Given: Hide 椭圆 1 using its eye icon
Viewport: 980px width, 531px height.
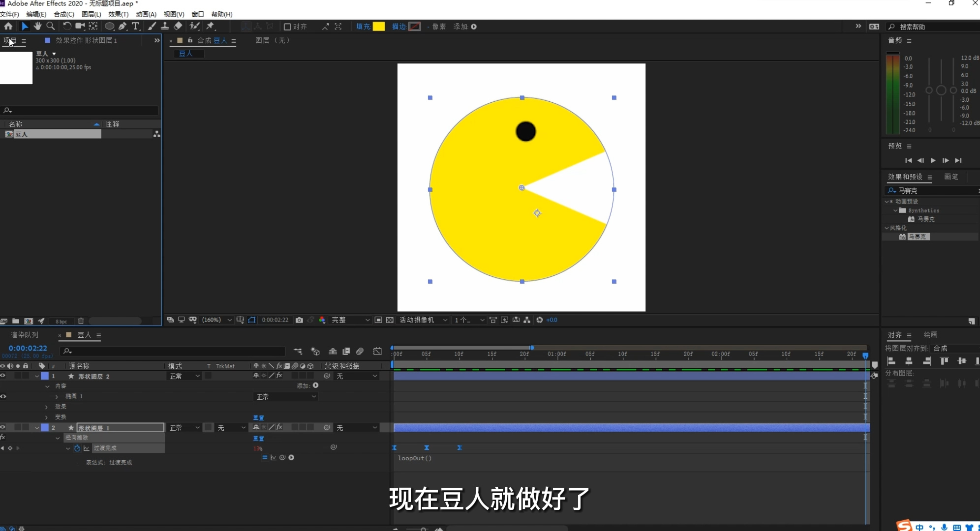Looking at the screenshot, I should (x=3, y=396).
